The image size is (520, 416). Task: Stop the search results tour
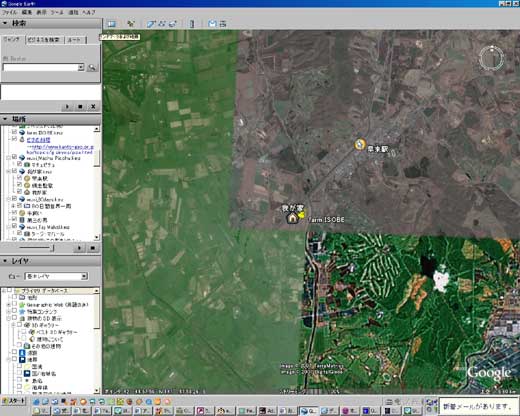[80, 107]
